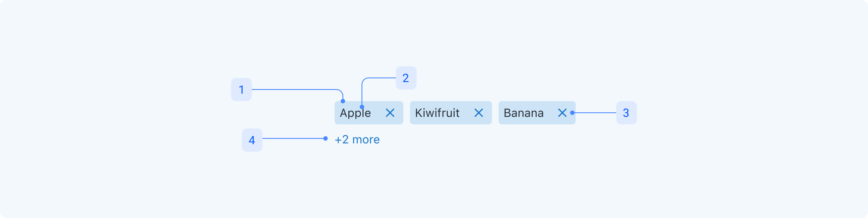Click the connector line extending from badge 2
Screen dimensions: 868x218
379,78
